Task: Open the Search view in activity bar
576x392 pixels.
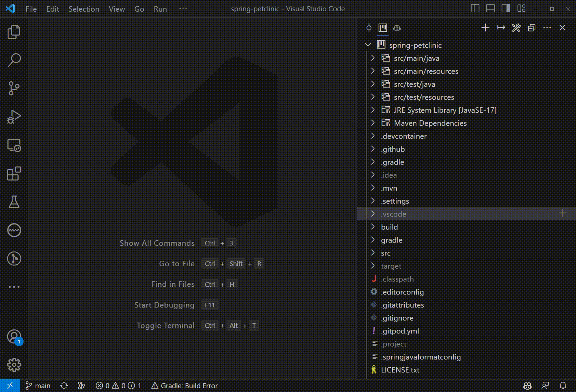Action: [x=14, y=60]
